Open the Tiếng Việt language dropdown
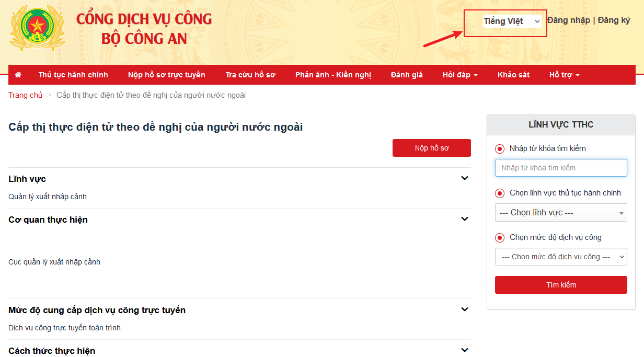Viewport: 644px width, 357px height. pos(512,21)
